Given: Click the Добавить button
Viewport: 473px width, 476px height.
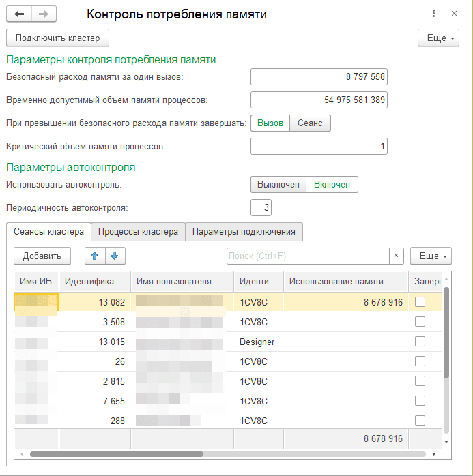Looking at the screenshot, I should pos(42,256).
